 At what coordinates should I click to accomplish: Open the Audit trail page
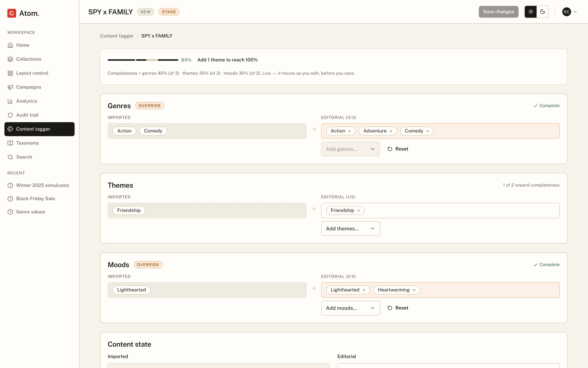pos(39,115)
